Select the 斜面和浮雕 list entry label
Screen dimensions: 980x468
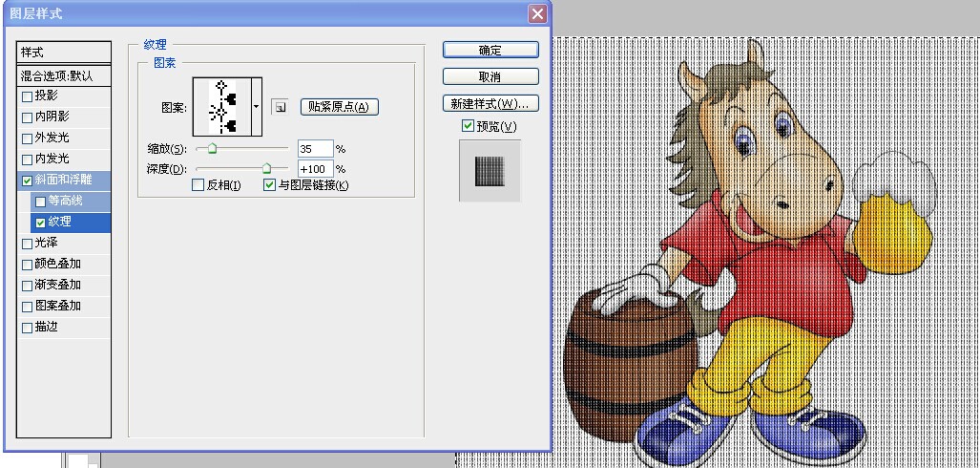click(x=63, y=181)
